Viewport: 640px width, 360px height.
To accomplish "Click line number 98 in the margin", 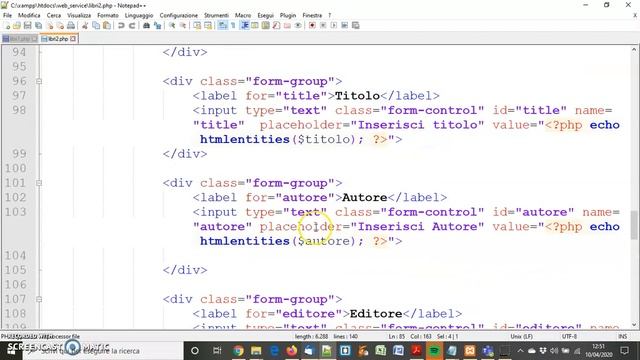I will [19, 110].
